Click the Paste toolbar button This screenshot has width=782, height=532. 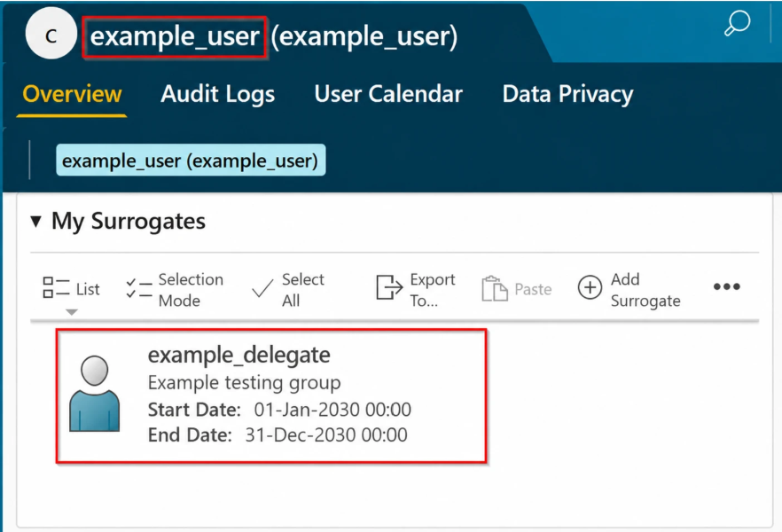point(517,289)
